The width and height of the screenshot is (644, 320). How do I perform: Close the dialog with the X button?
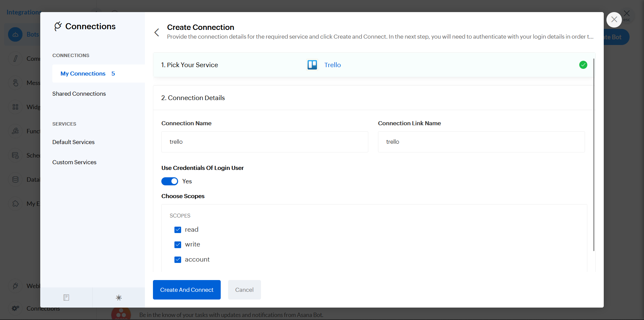click(614, 20)
